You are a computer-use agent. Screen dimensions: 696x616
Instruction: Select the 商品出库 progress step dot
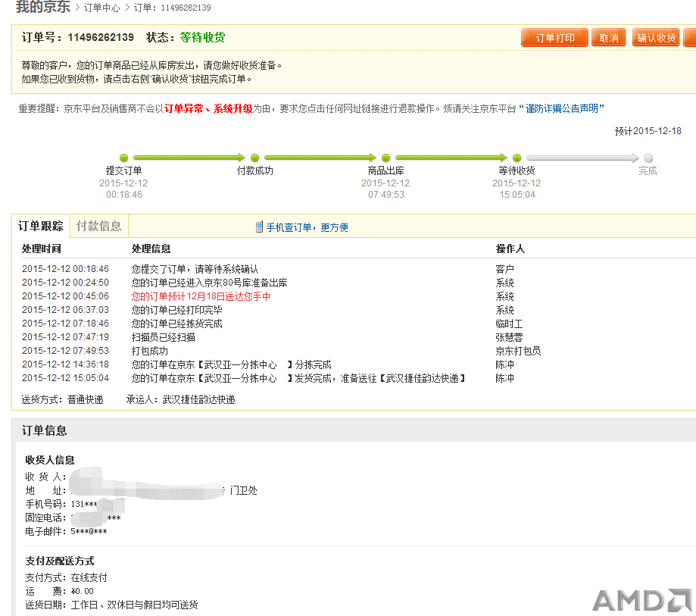coord(385,158)
